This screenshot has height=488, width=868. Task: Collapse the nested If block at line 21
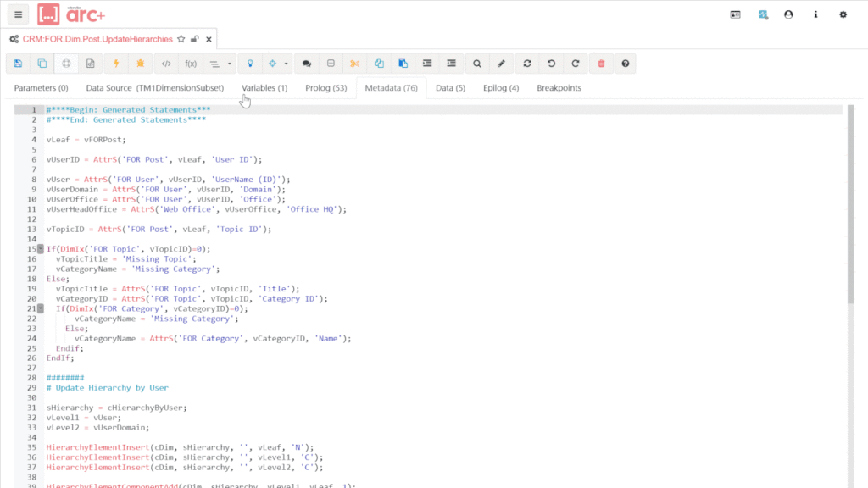point(41,308)
